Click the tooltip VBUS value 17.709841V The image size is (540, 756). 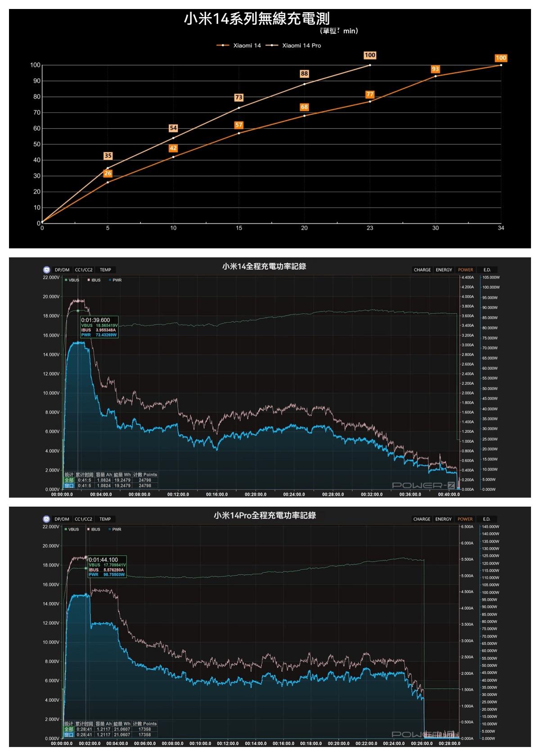coord(115,565)
